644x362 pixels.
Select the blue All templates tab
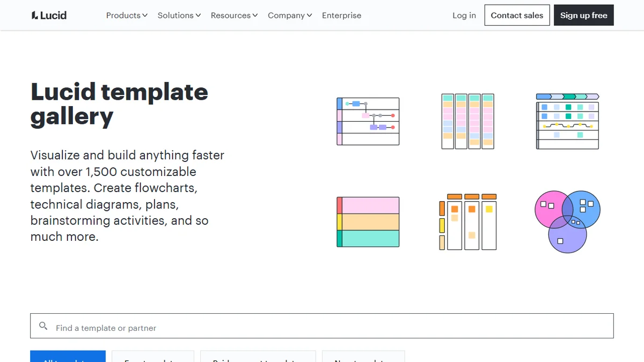[x=68, y=357]
